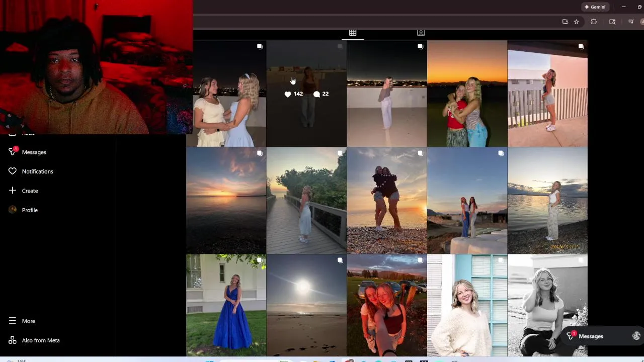The image size is (644, 362).
Task: Open post of sun over beach with footprints
Action: tap(306, 305)
